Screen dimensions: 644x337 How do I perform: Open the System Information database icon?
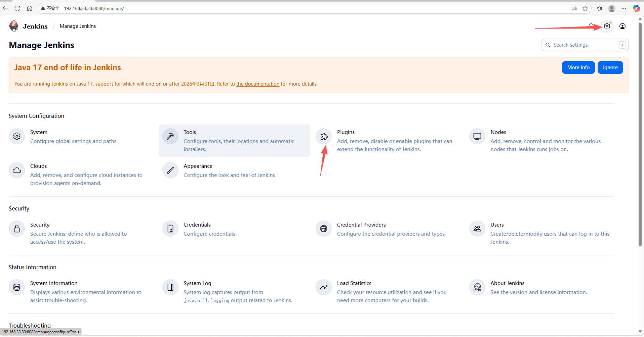click(x=17, y=287)
